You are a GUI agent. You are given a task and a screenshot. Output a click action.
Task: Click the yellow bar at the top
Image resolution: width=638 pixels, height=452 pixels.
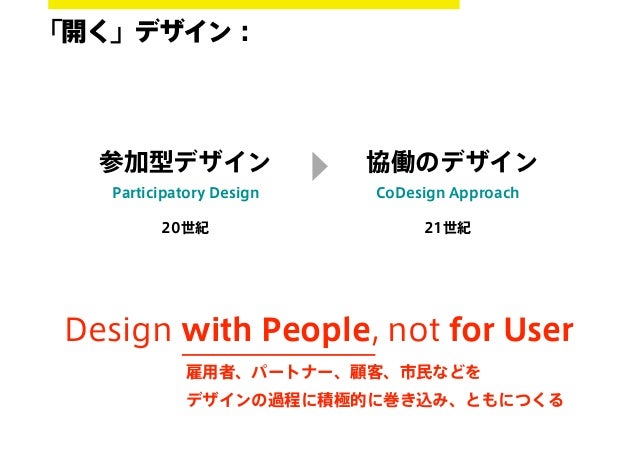coord(253,4)
